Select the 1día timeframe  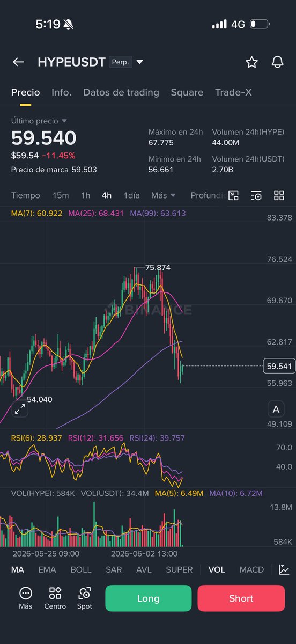[131, 195]
